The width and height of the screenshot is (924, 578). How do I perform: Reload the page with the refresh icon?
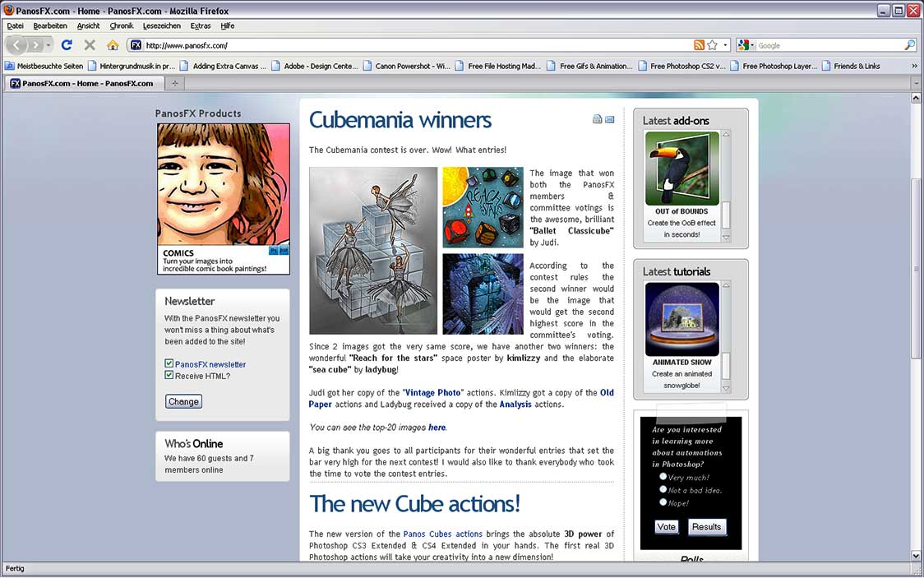pyautogui.click(x=67, y=44)
